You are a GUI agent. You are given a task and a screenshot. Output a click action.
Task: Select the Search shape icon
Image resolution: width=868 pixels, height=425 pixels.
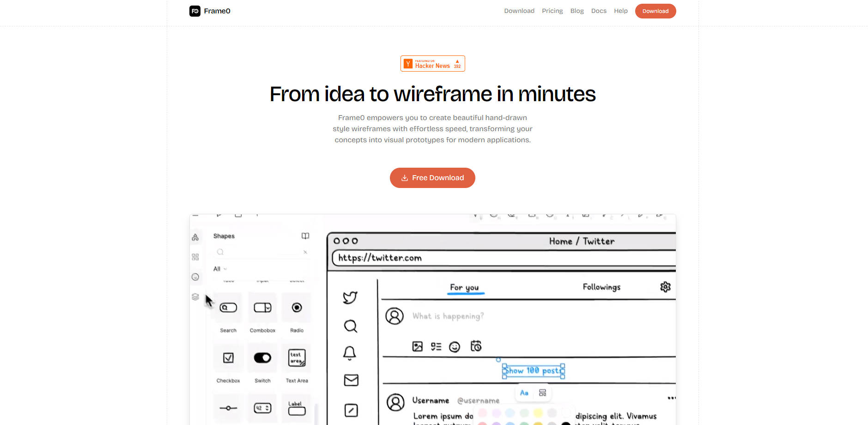point(228,308)
